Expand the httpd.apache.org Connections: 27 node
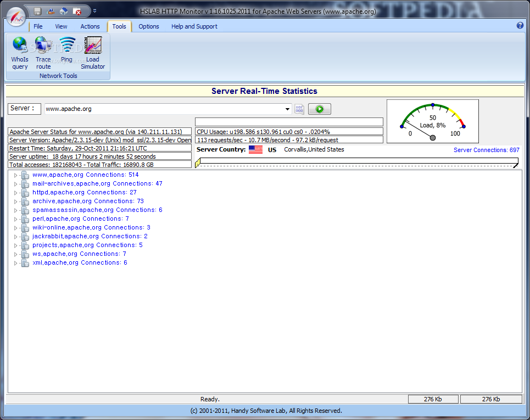Image resolution: width=530 pixels, height=420 pixels. point(15,193)
